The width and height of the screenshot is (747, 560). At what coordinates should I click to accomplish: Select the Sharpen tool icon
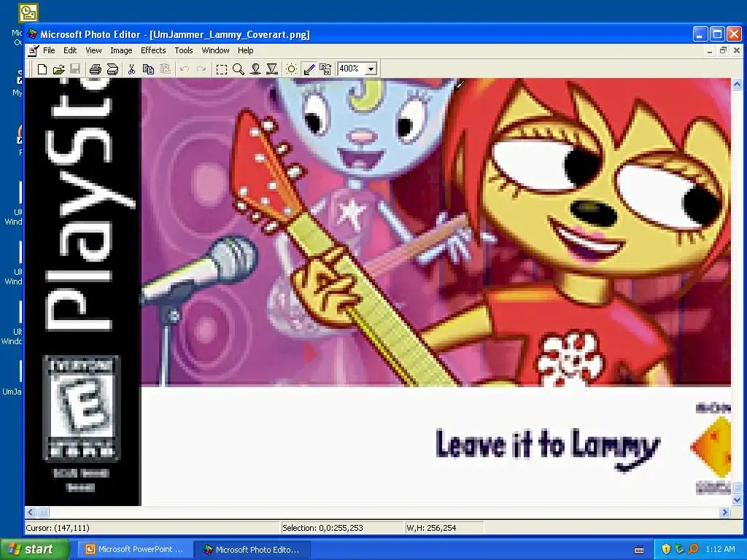pyautogui.click(x=272, y=69)
